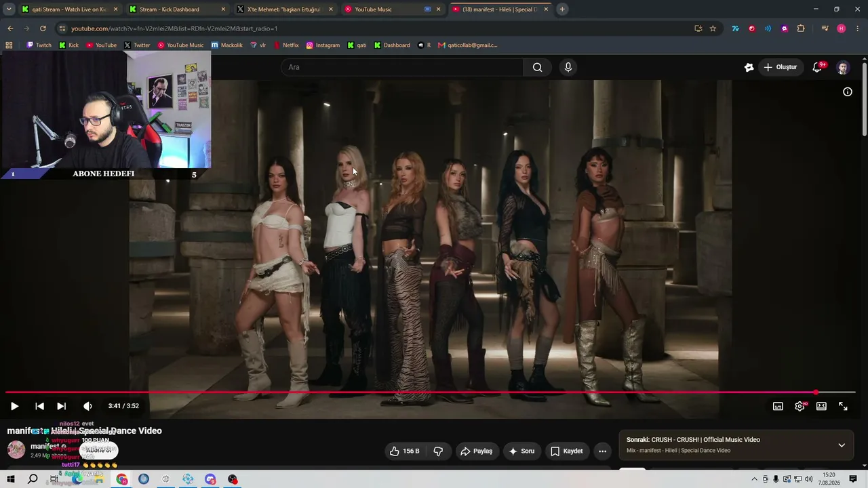Open the manifest channel avatar
Screen dimensions: 868x488
[x=16, y=449]
